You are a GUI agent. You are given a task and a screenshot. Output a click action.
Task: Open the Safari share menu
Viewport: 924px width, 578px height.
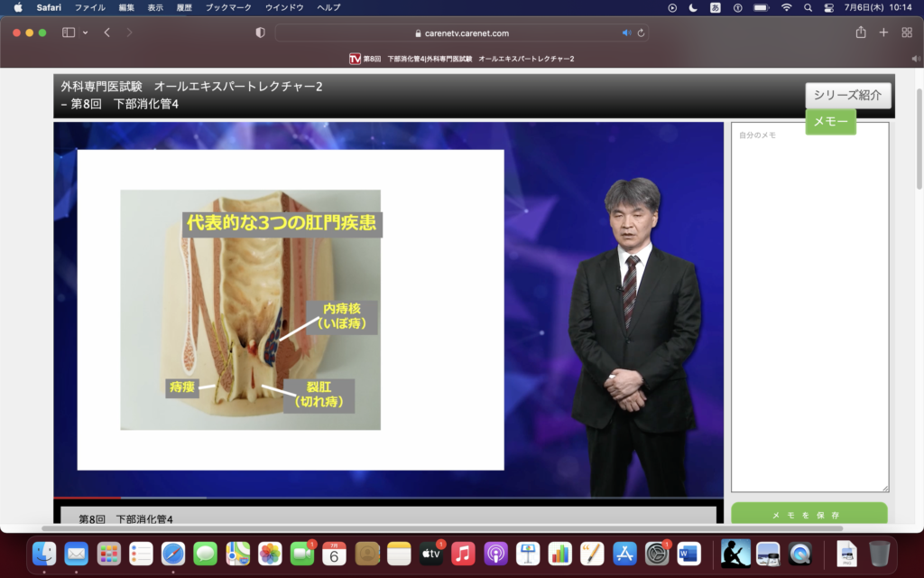click(860, 33)
